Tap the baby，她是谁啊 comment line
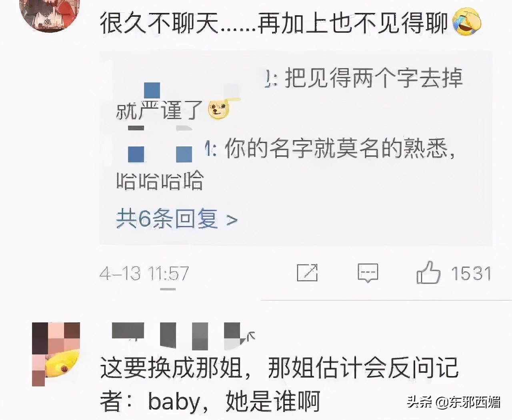Screen dimensions: 512x420 pos(210,401)
